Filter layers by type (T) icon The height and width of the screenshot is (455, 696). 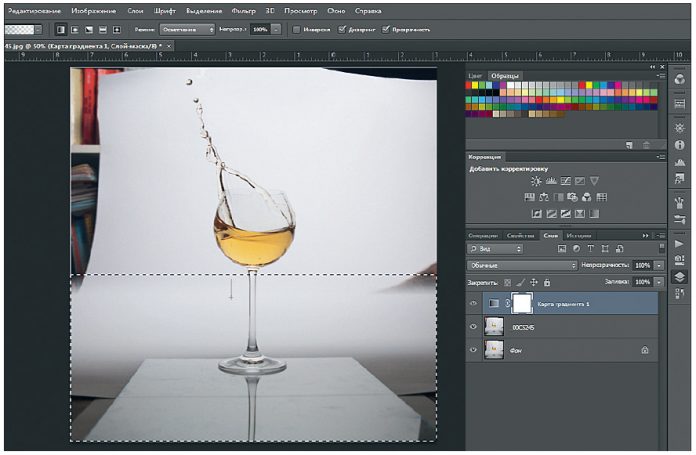[x=591, y=247]
